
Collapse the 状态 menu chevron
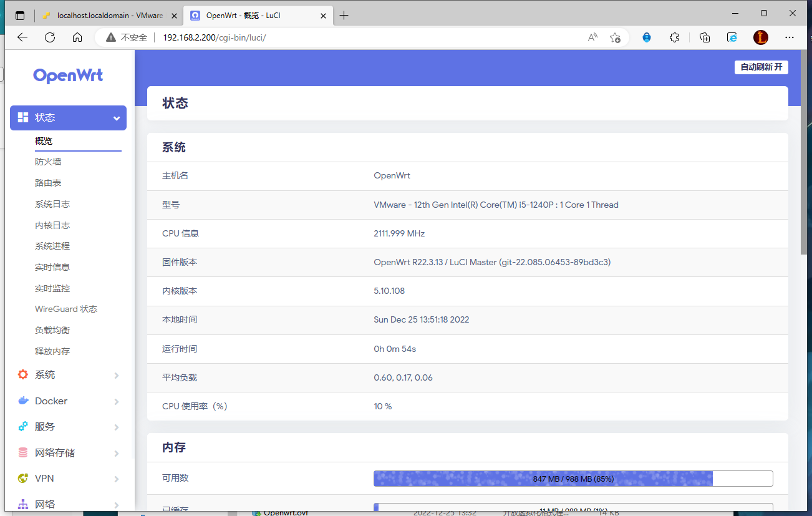pos(117,118)
